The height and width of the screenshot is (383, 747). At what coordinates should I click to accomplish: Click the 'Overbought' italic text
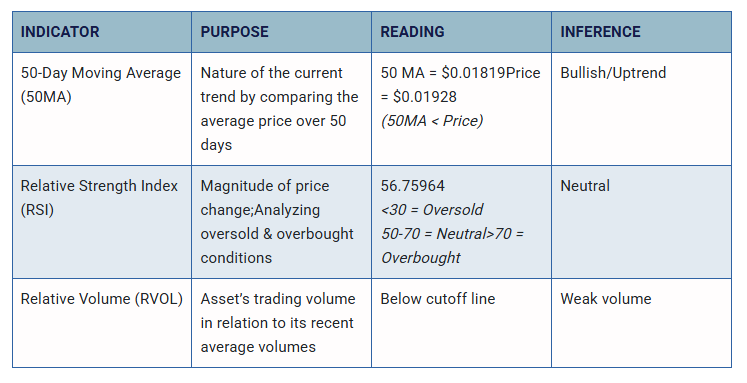(421, 258)
